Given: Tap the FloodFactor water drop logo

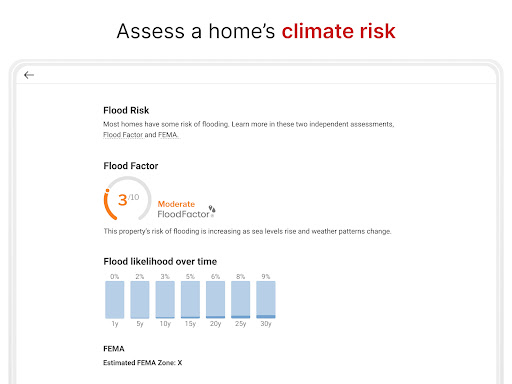Looking at the screenshot, I should [212, 210].
